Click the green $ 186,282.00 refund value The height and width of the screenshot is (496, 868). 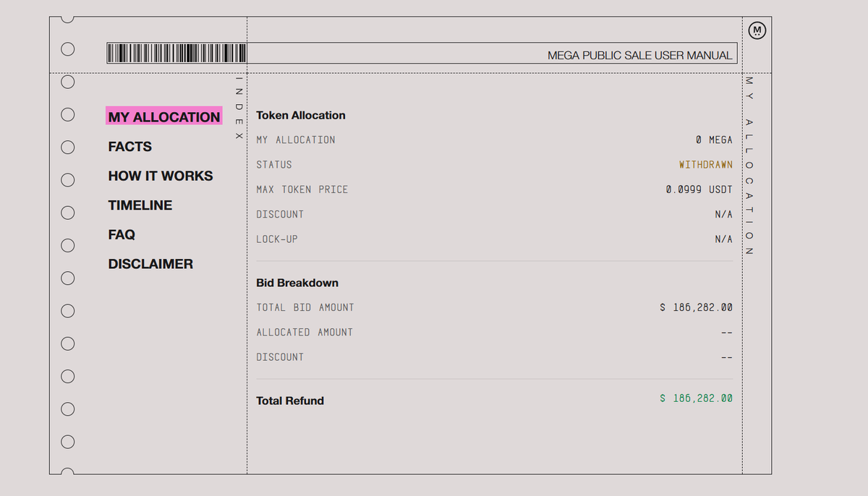697,398
